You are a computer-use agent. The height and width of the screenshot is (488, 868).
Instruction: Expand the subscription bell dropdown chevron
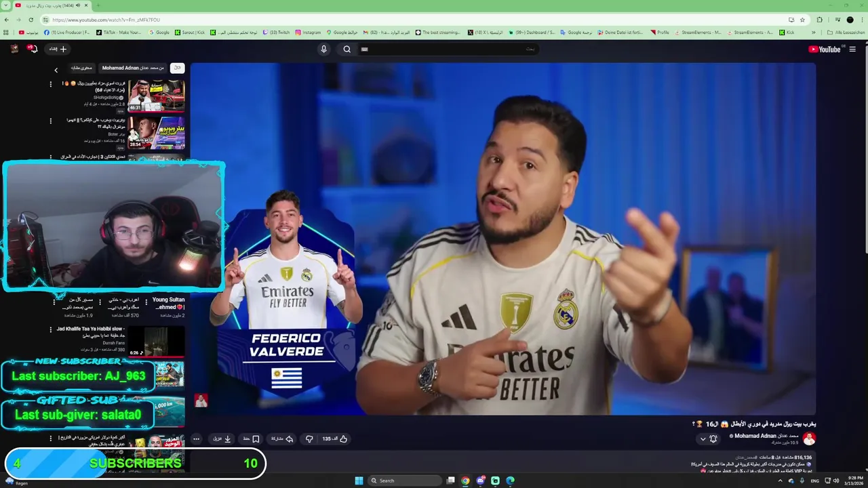coord(703,439)
